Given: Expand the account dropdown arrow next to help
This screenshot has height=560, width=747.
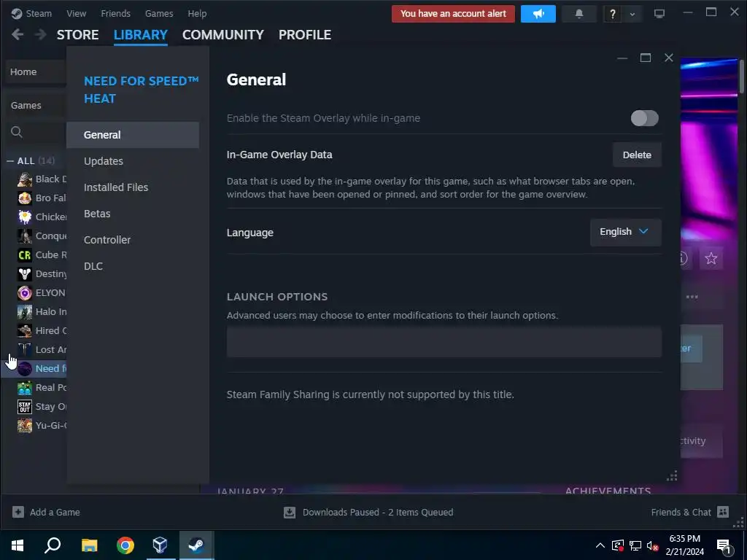Looking at the screenshot, I should (x=632, y=15).
